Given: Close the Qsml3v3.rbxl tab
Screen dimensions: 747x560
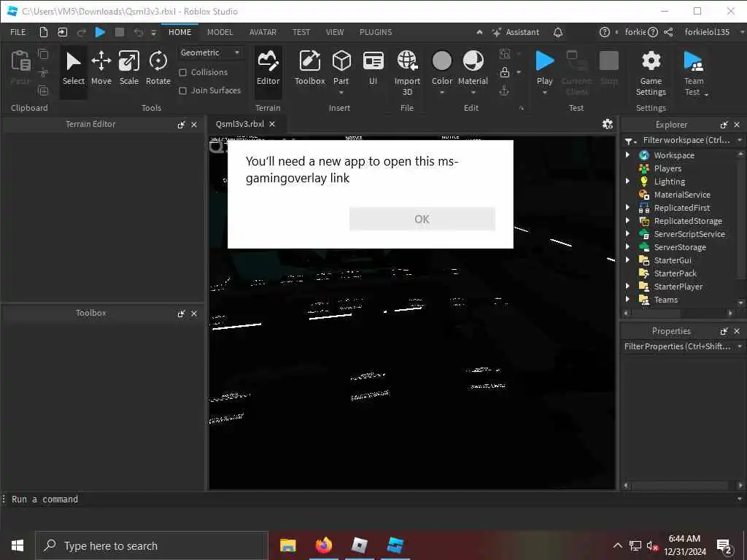Looking at the screenshot, I should 272,124.
